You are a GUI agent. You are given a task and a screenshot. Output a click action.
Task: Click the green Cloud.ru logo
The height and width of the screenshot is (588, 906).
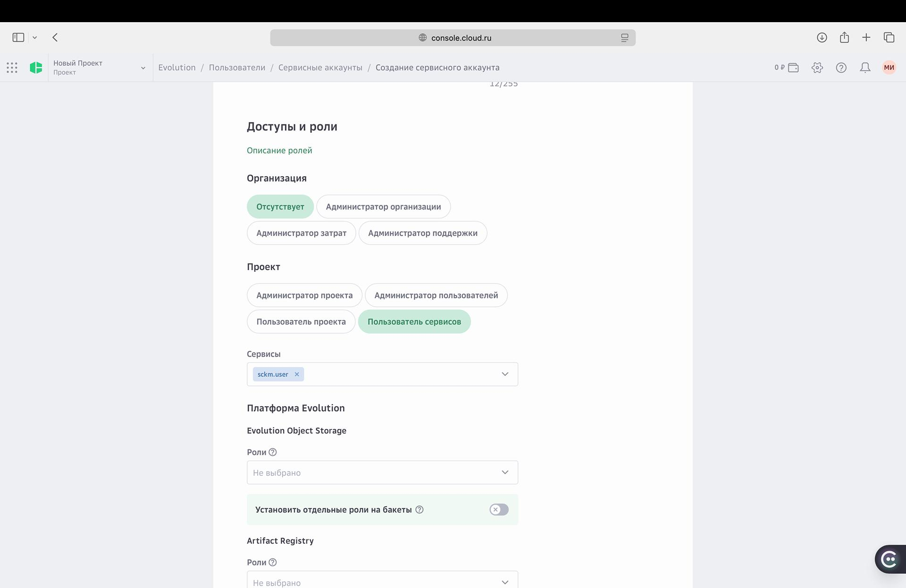click(36, 67)
